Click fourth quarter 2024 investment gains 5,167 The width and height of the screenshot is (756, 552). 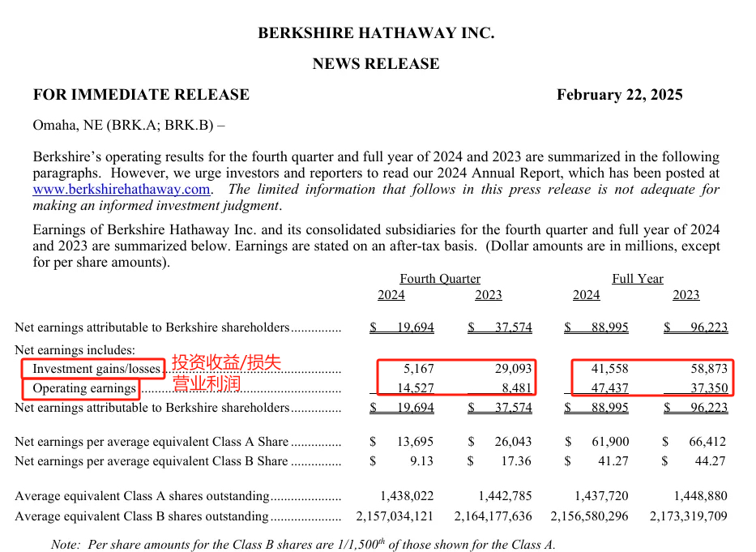(x=418, y=369)
